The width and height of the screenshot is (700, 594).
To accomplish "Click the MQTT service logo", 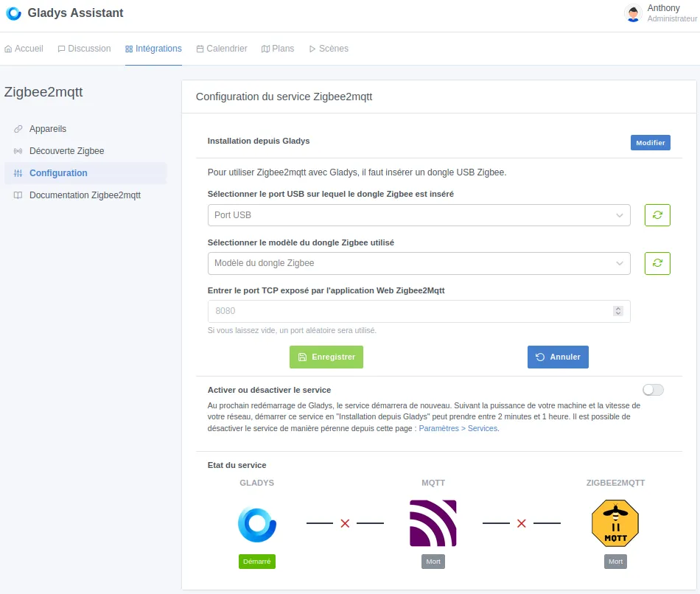I will (x=433, y=523).
